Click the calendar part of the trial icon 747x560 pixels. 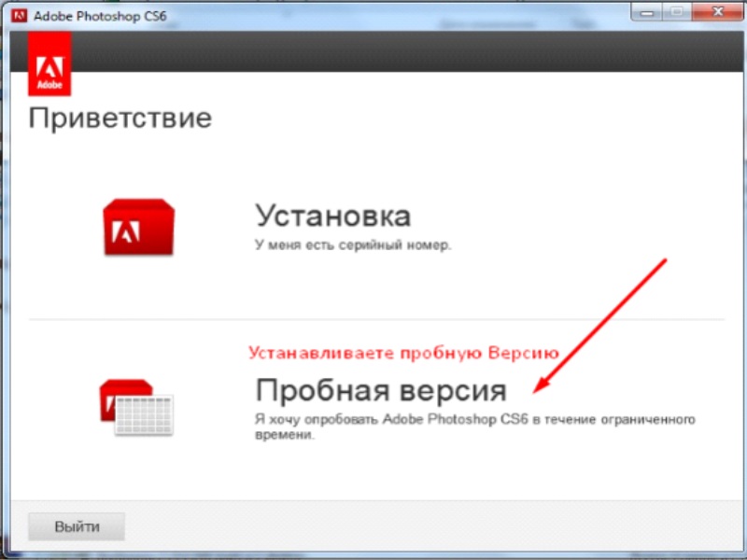(145, 415)
